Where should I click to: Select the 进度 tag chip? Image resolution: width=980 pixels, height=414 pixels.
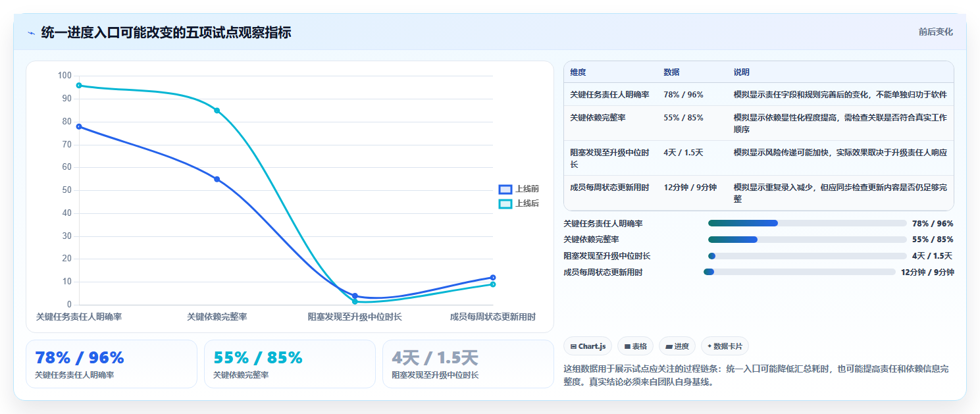[677, 346]
